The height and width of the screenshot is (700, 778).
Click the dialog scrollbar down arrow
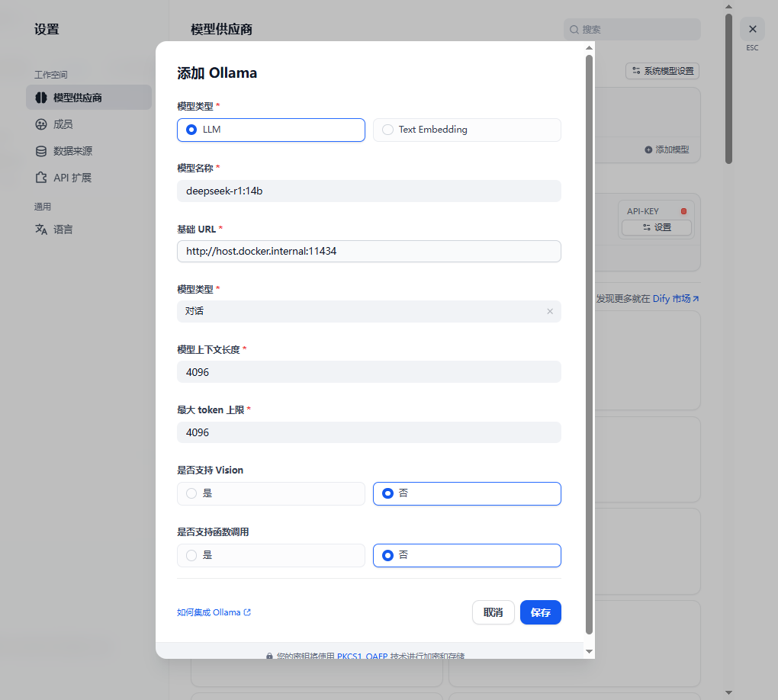(589, 651)
